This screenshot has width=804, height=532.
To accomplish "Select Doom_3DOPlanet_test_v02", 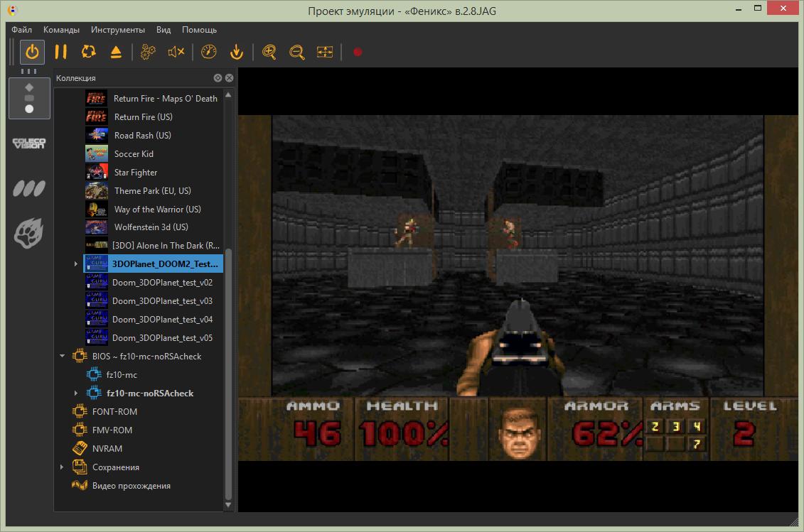I will coord(162,283).
